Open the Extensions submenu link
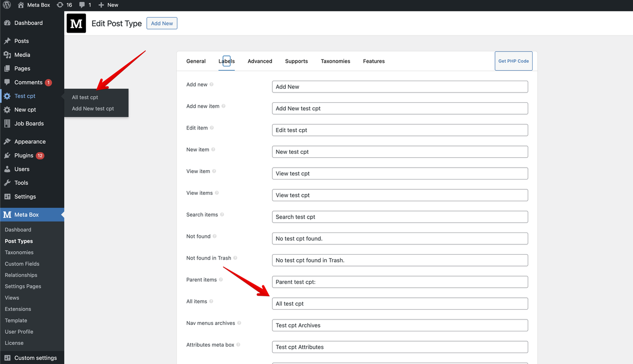 pos(18,310)
